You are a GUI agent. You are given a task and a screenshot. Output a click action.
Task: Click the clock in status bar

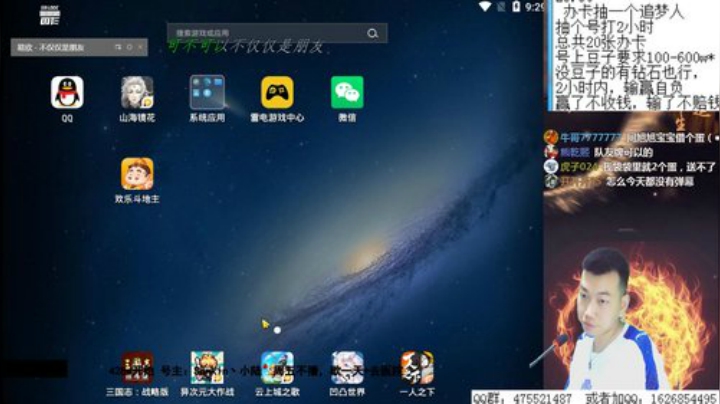[x=534, y=6]
